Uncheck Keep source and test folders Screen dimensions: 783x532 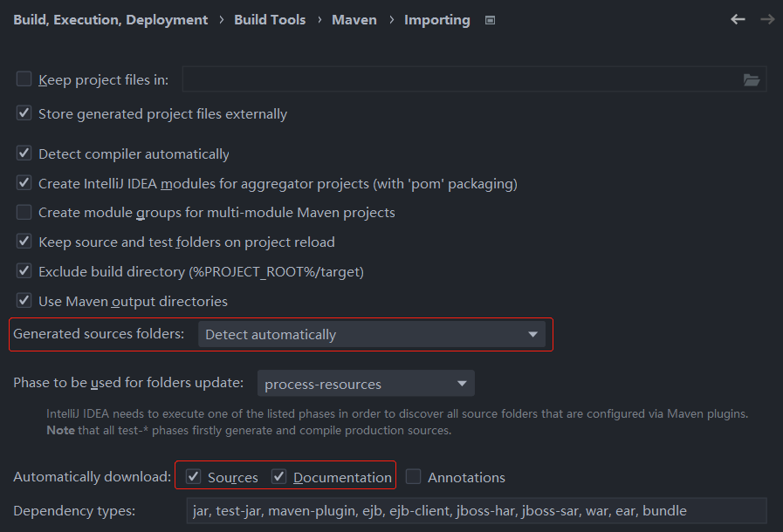tap(24, 242)
